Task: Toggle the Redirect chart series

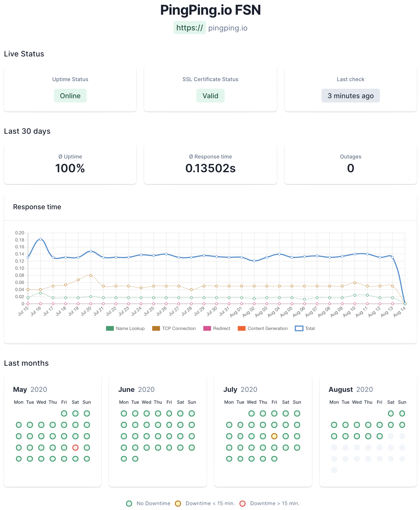Action: pyautogui.click(x=217, y=328)
